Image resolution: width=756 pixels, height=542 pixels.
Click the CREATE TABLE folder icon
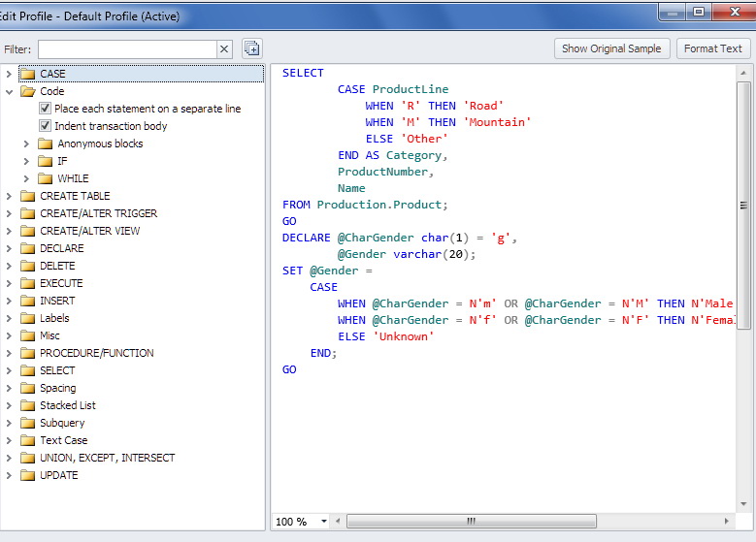28,196
